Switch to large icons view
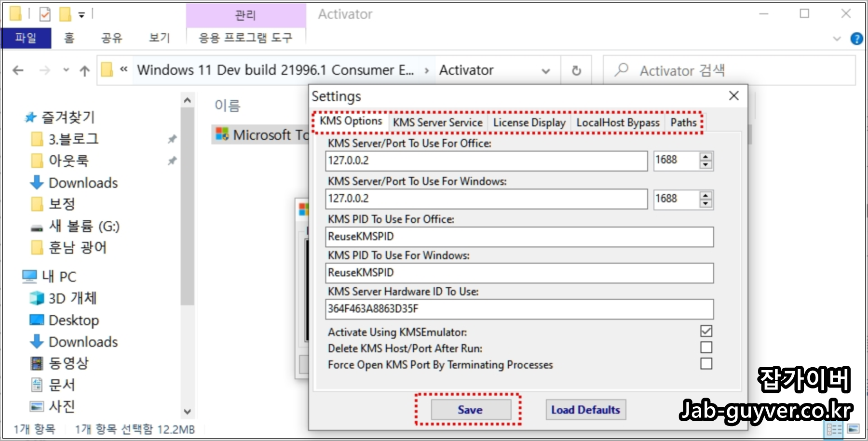 click(x=853, y=429)
